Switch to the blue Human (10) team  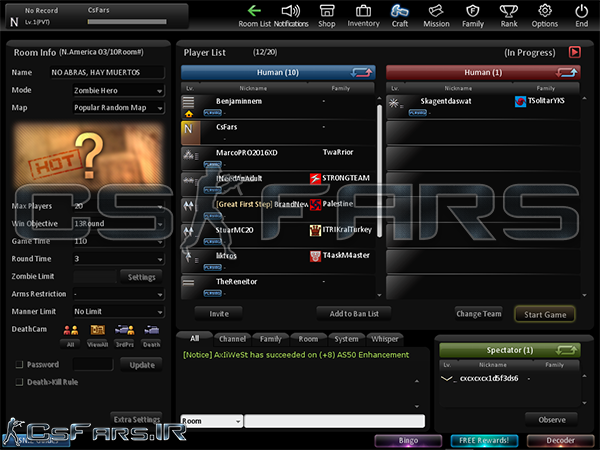(278, 73)
